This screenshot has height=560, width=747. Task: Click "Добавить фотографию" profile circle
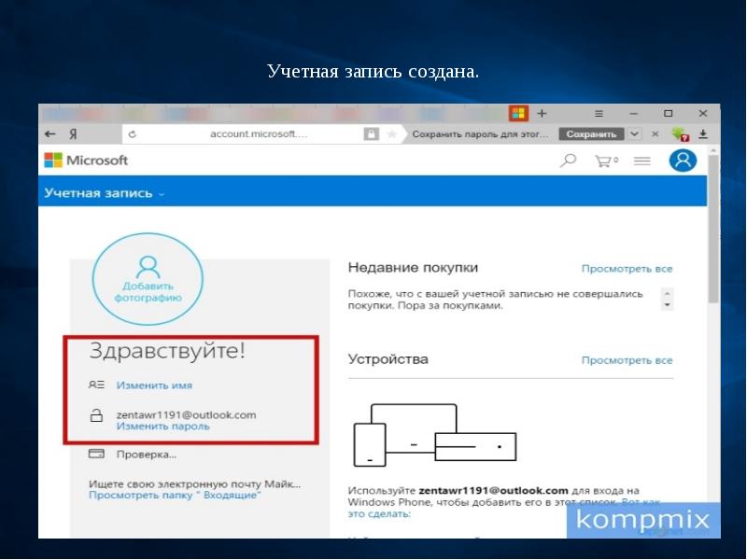click(x=147, y=277)
